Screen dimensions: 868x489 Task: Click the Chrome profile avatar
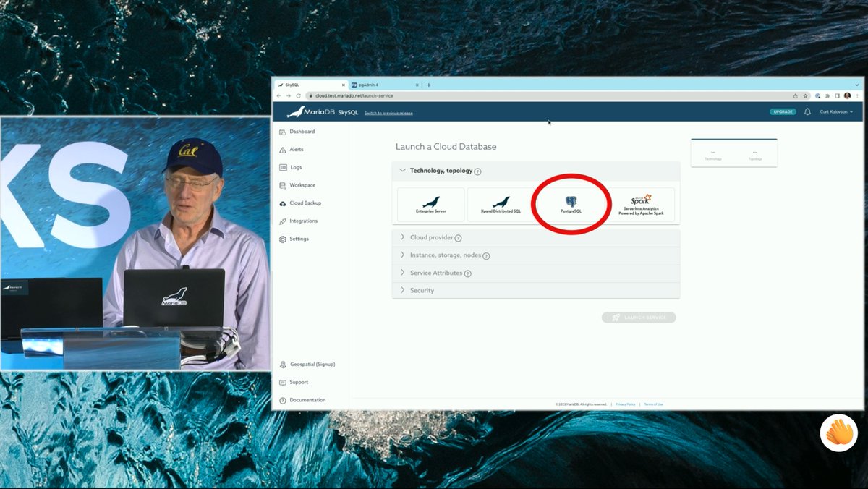[847, 95]
